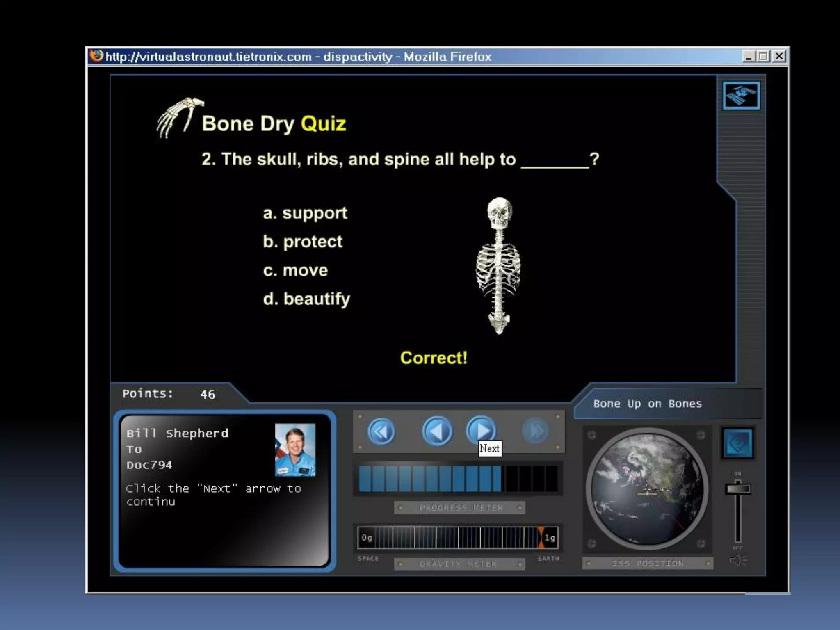
Task: Click the speaker icon below the volume slider
Action: click(739, 560)
